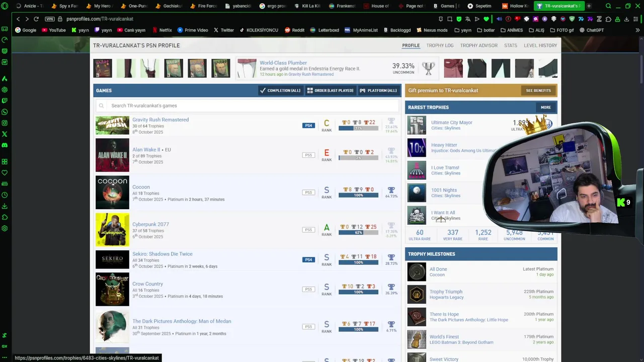Expand the botlar bookmarks folder

click(485, 30)
